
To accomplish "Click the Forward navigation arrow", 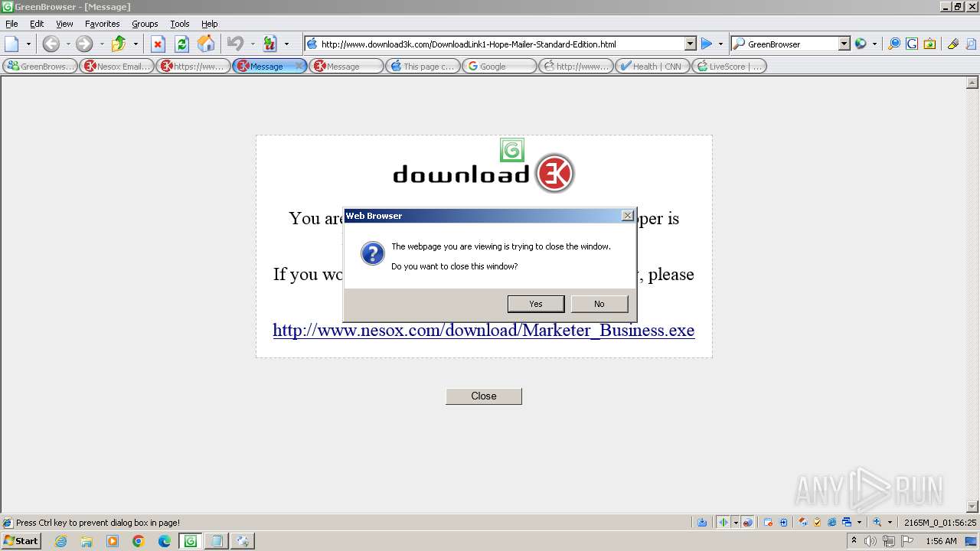I will [x=84, y=44].
